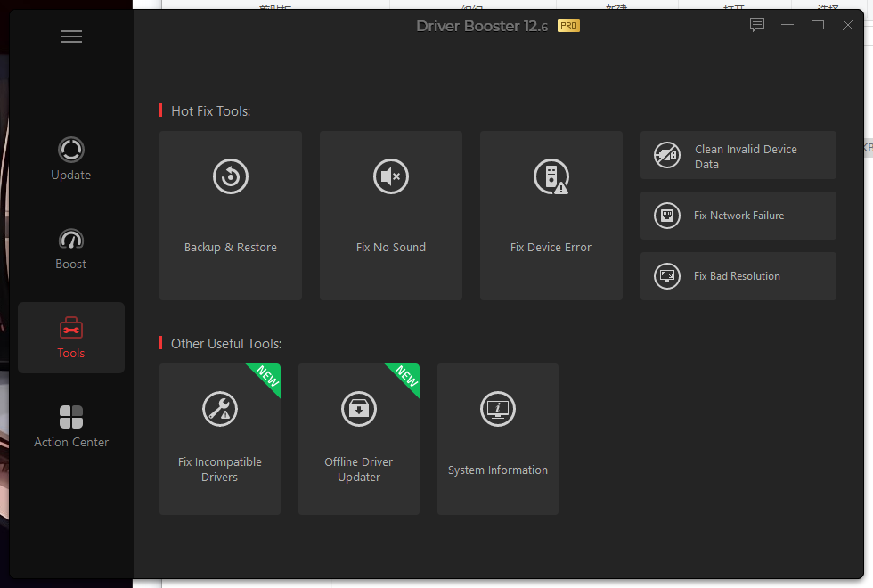This screenshot has height=588, width=873.
Task: Go to the Update section
Action: pyautogui.click(x=70, y=159)
